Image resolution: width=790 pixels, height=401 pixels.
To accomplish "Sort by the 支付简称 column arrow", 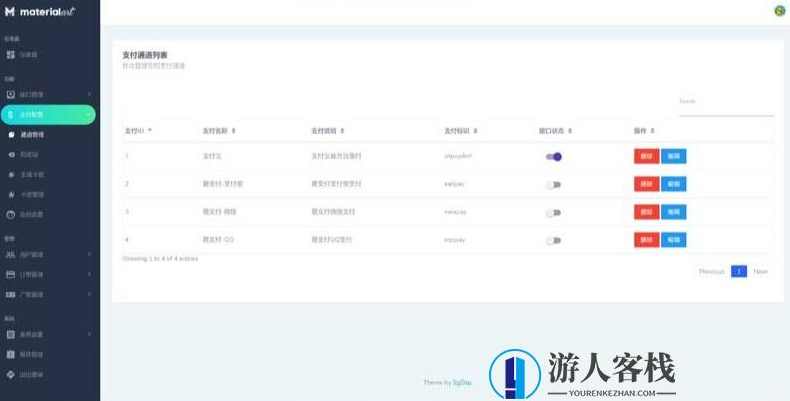I will (342, 131).
